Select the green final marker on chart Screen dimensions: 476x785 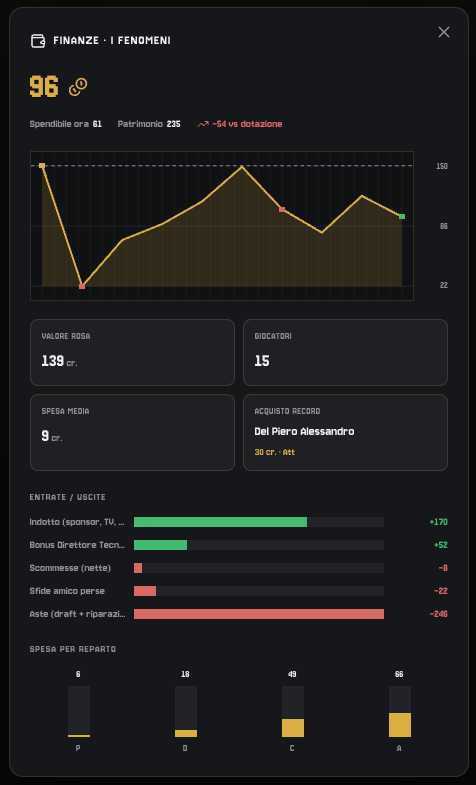[402, 216]
